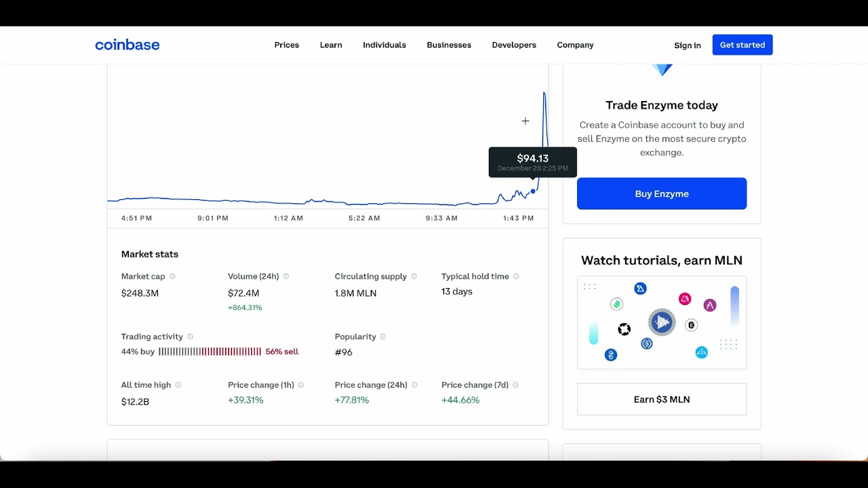Screen dimensions: 868x488
Task: Click the 56% sell label
Action: [282, 352]
